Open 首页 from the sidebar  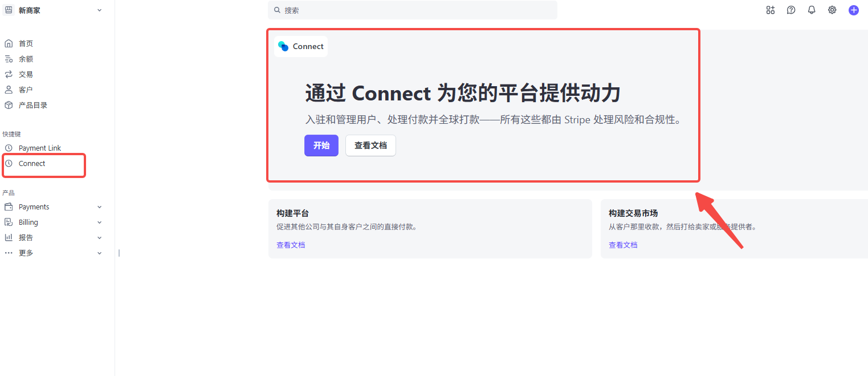(26, 43)
